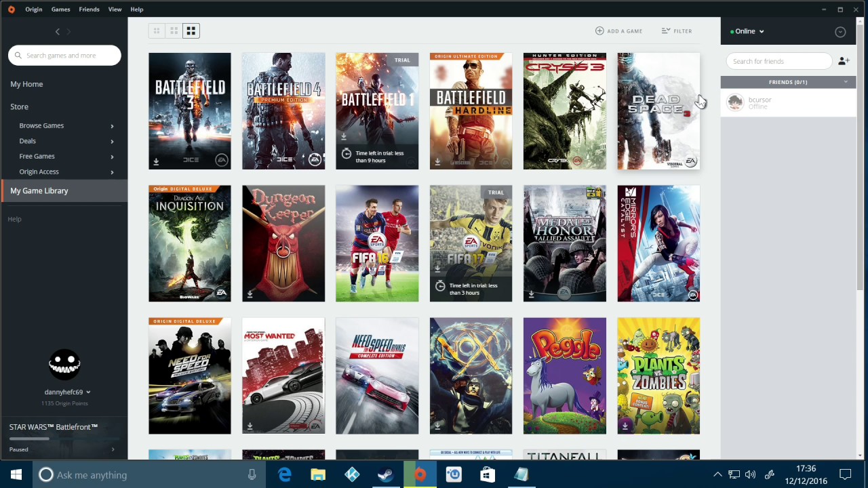Image resolution: width=868 pixels, height=488 pixels.
Task: Open the Store section
Action: tap(19, 106)
